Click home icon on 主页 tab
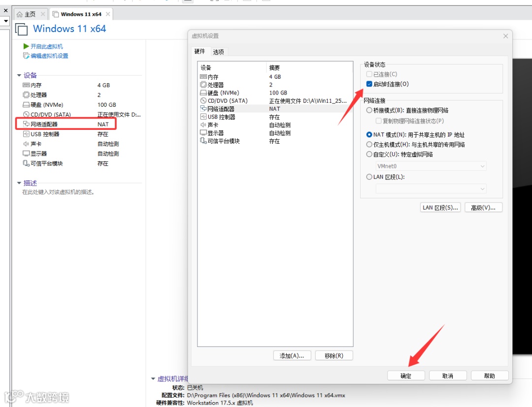 coord(20,14)
